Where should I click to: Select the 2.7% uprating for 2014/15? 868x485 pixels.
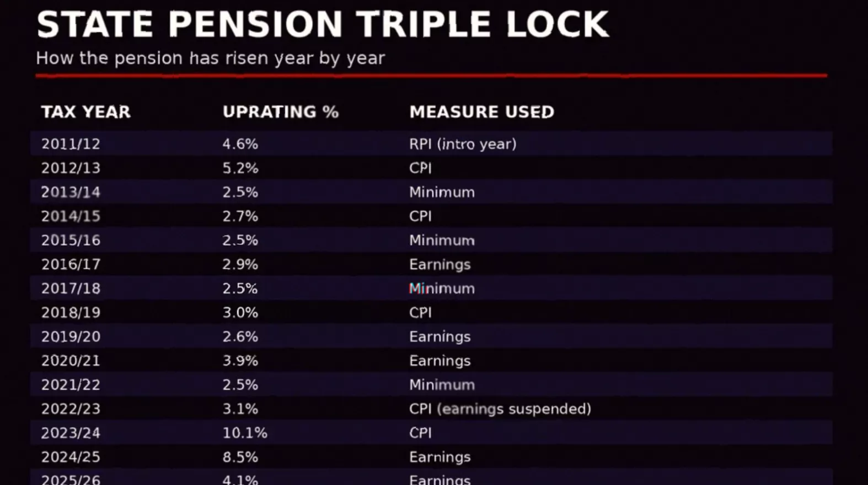(x=240, y=216)
